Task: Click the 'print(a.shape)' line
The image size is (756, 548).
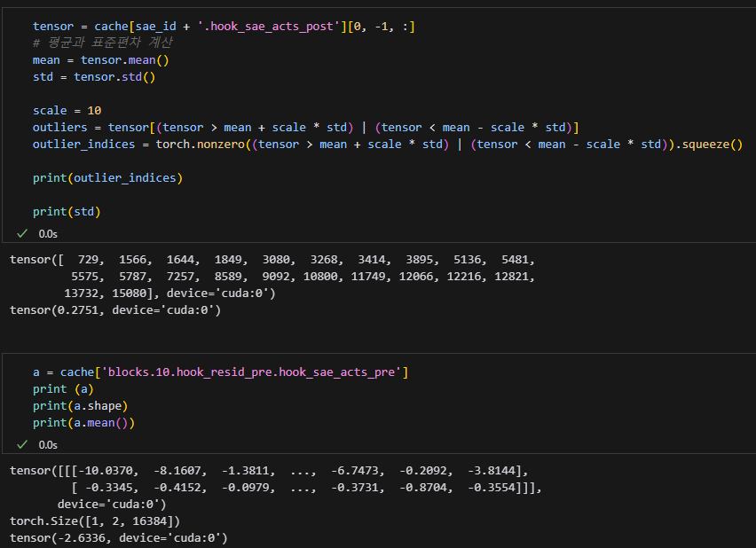Action: click(81, 406)
